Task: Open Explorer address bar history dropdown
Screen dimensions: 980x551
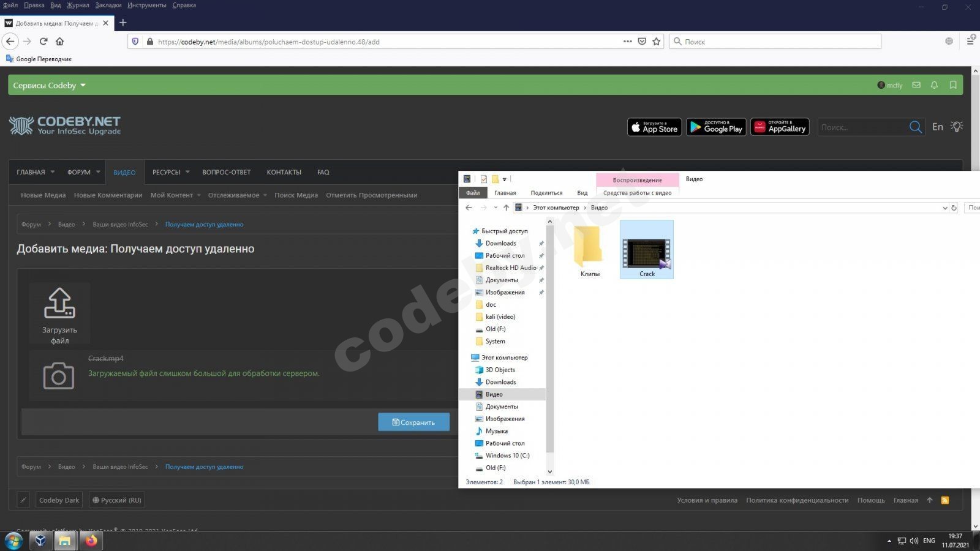Action: pyautogui.click(x=944, y=208)
